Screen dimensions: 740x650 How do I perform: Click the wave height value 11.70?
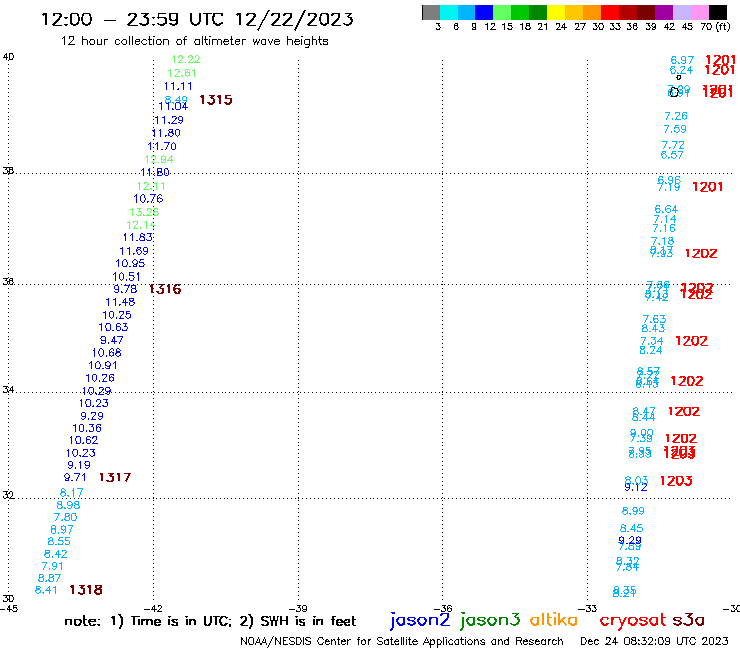point(162,147)
